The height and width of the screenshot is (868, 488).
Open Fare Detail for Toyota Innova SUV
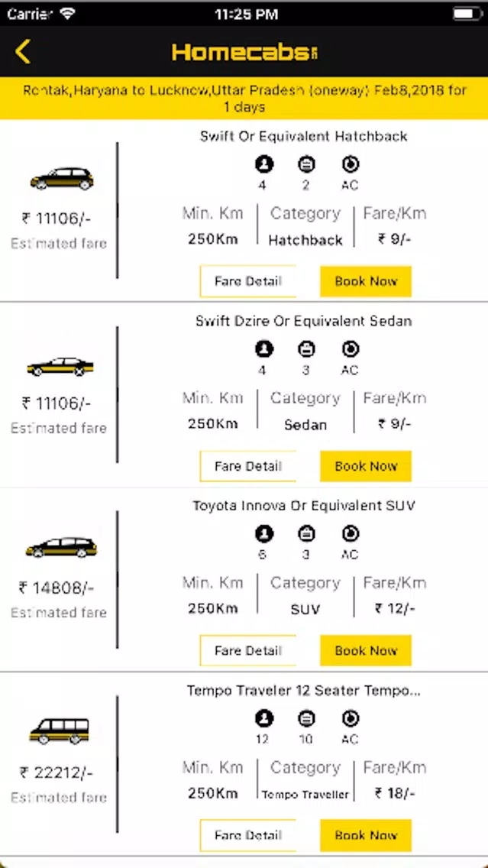(x=248, y=650)
